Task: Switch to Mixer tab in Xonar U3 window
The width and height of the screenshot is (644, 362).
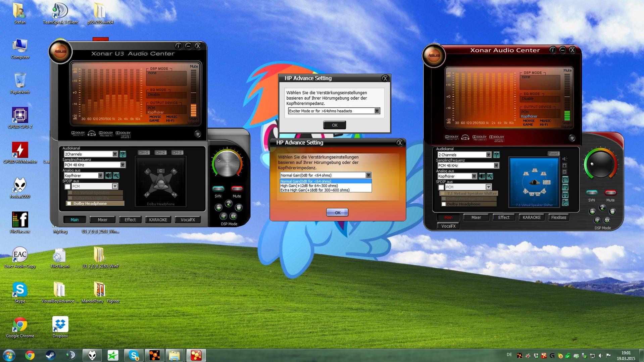Action: [x=103, y=220]
